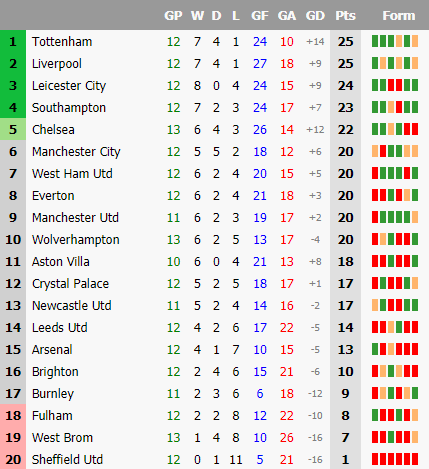Click the Pts column header
The height and width of the screenshot is (469, 429).
click(345, 16)
